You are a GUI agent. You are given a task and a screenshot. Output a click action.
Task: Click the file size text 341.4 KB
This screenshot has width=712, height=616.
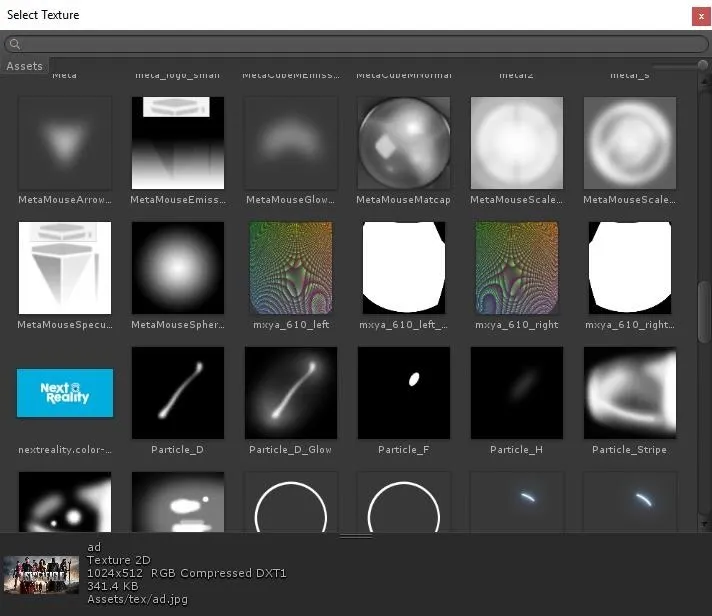112,586
